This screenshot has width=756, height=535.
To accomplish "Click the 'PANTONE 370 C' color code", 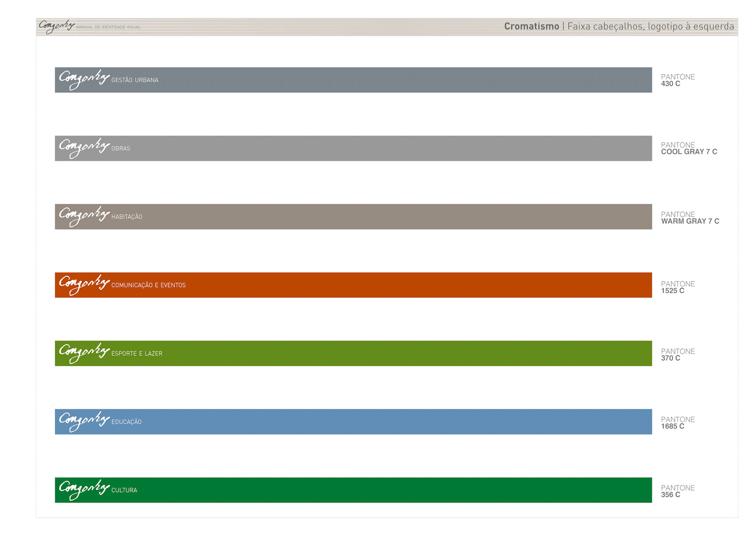I will 678,355.
